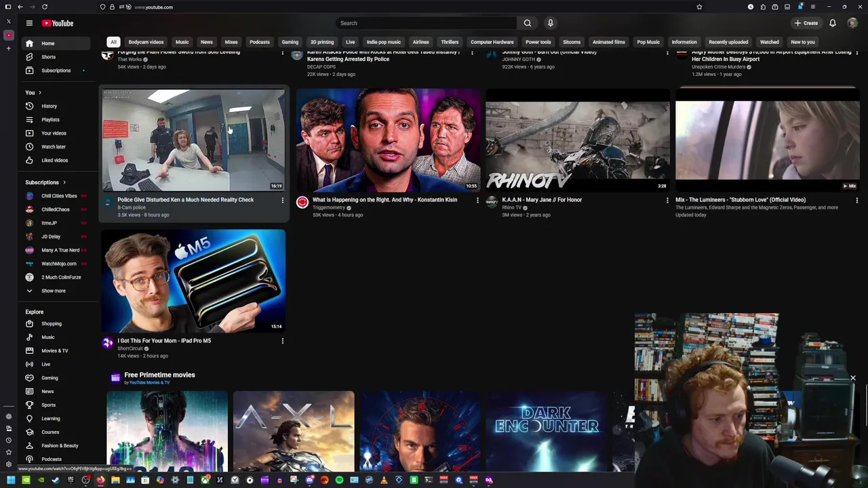
Task: Open the YouTube hamburger guide menu
Action: (x=29, y=23)
